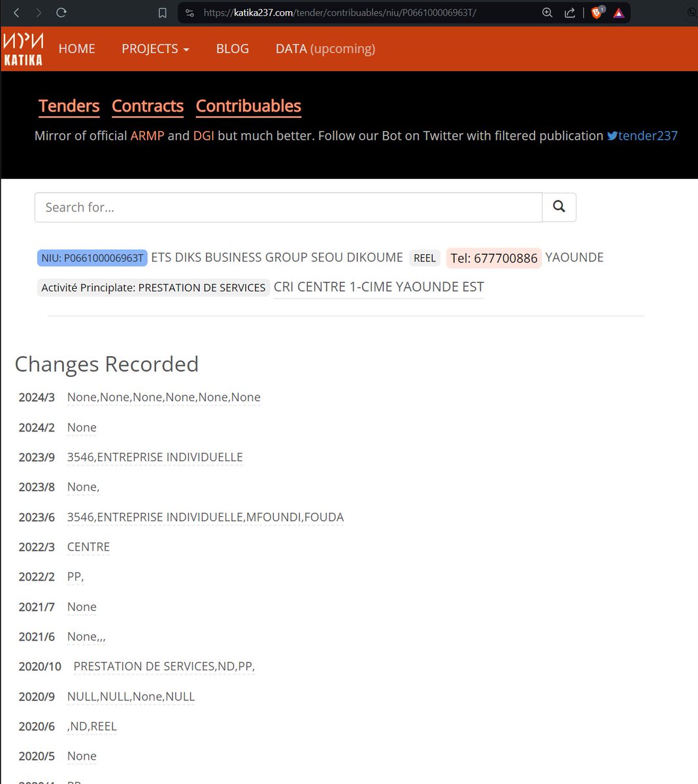Screen dimensions: 698x784
Task: Click the 2023/8 'None,' entry
Action: [84, 487]
